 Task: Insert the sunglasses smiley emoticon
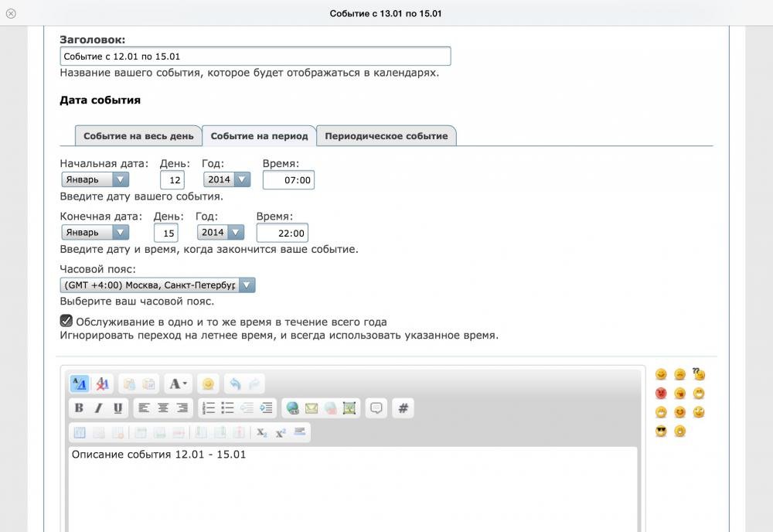click(661, 431)
